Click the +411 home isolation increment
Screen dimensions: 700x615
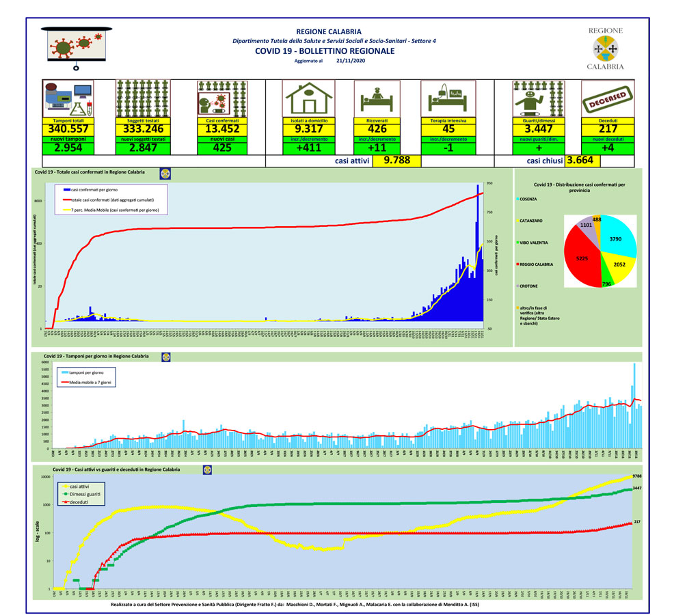click(x=309, y=148)
